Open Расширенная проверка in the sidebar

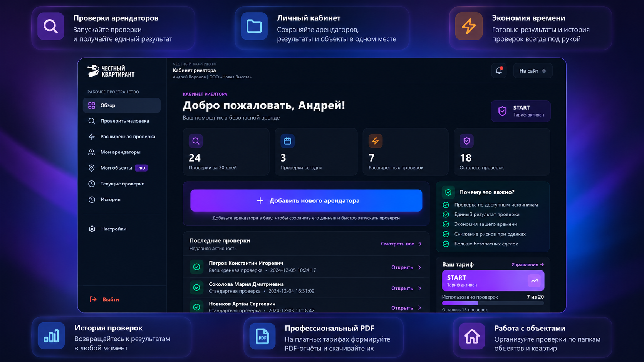122,137
